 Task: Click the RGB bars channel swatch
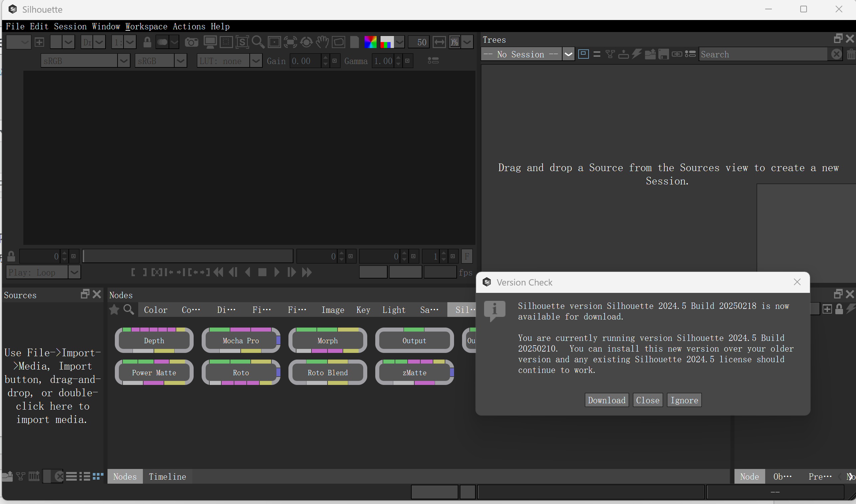coord(387,42)
